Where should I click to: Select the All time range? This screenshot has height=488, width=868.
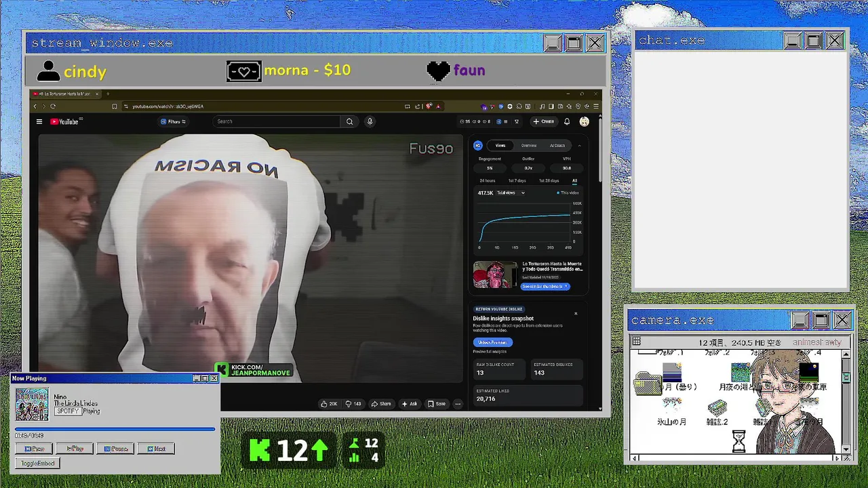574,181
